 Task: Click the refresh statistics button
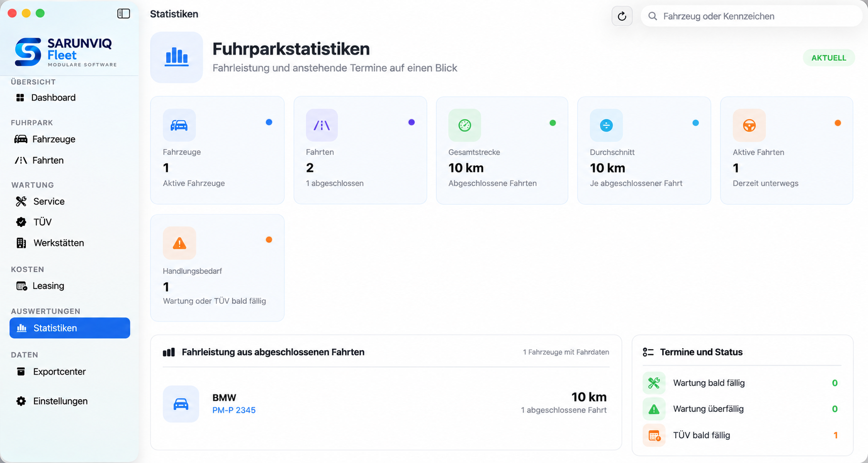(622, 16)
